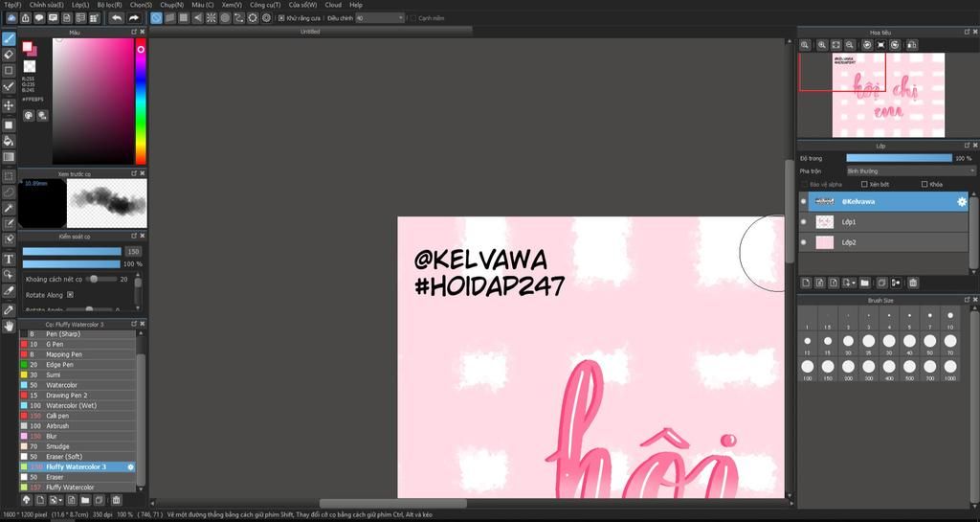Select the Lớp1 layer row
Screen dimensions: 980x522
click(883, 222)
